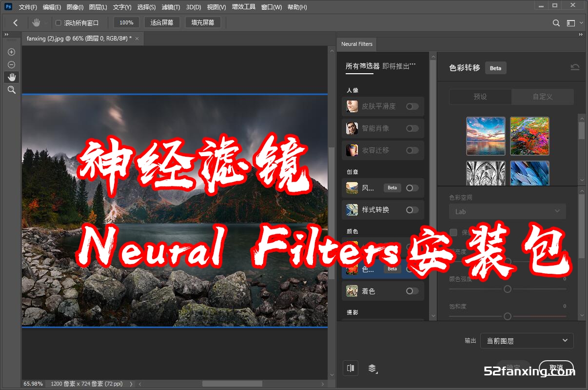Click the 颜色强度 slider handle
This screenshot has width=588, height=390.
(508, 289)
